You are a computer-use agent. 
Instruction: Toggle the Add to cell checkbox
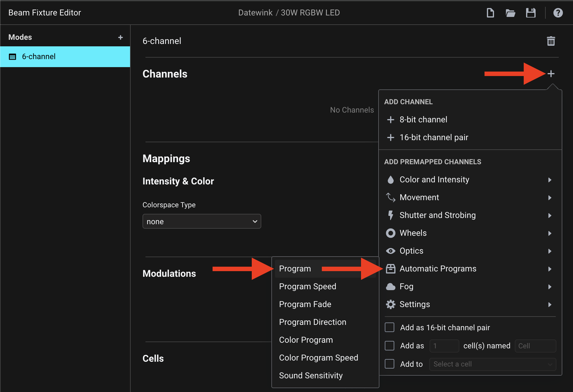tap(390, 364)
